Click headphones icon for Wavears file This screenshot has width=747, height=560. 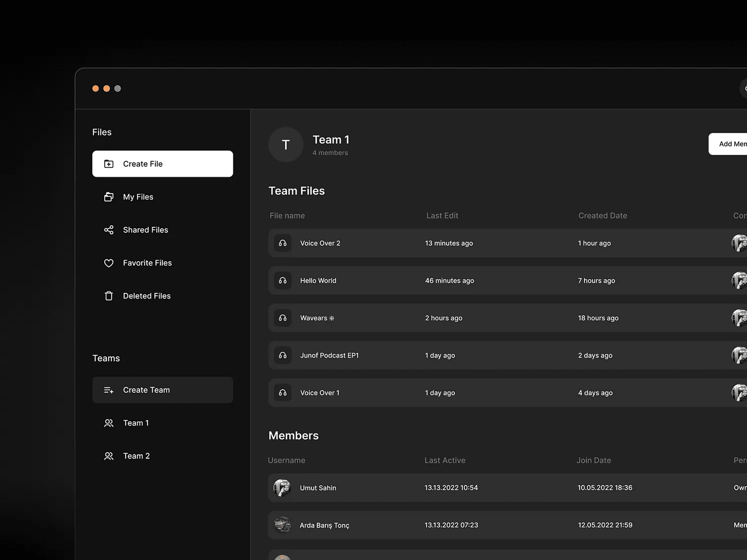coord(283,318)
